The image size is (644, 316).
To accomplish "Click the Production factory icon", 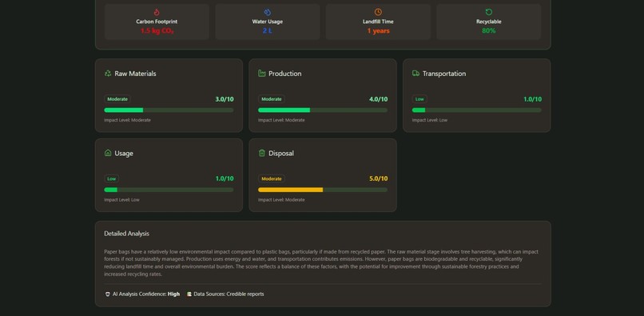I will click(261, 74).
